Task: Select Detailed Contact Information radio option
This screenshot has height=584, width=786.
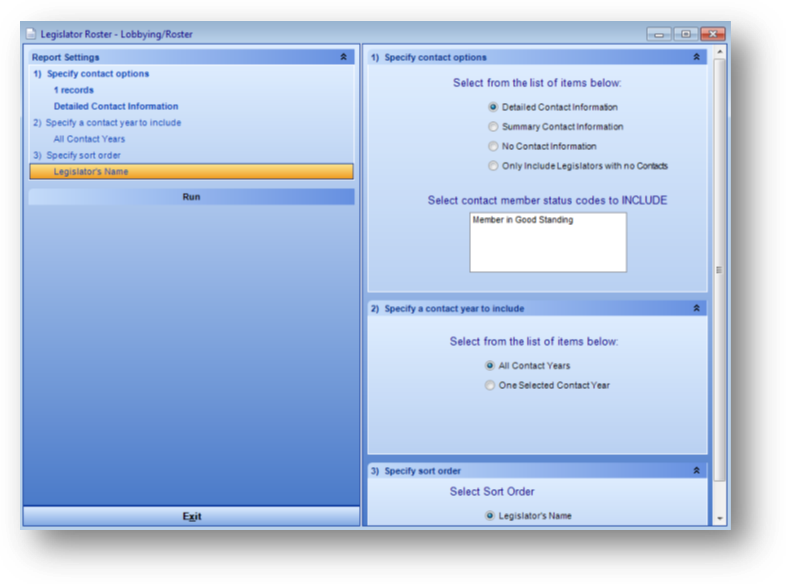Action: click(x=493, y=107)
